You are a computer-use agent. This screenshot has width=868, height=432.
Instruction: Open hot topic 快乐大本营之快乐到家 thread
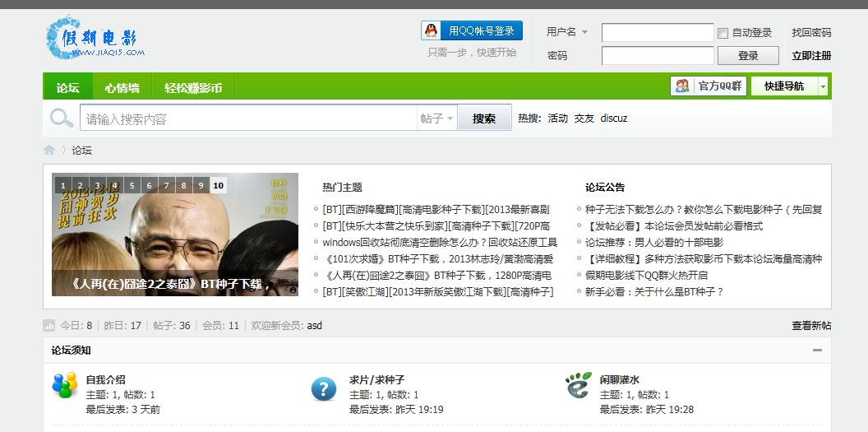pyautogui.click(x=436, y=226)
